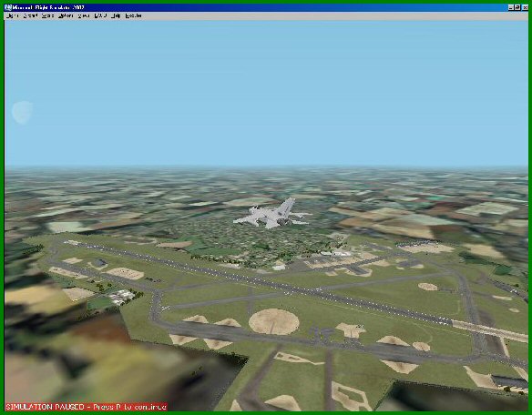Open the Views menu
Screen dimensions: 532x415
click(84, 15)
